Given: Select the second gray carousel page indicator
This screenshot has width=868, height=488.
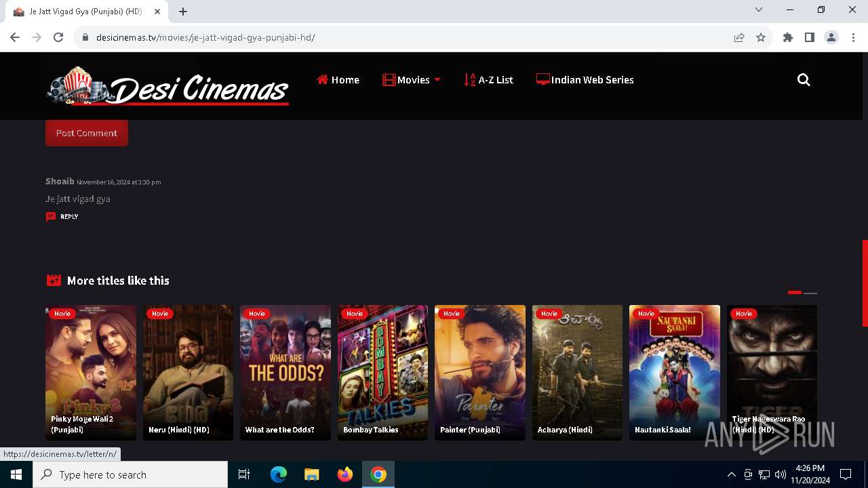Looking at the screenshot, I should click(x=810, y=293).
